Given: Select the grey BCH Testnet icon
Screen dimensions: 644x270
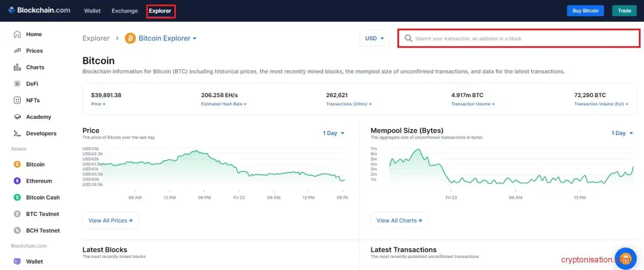Looking at the screenshot, I should point(17,230).
